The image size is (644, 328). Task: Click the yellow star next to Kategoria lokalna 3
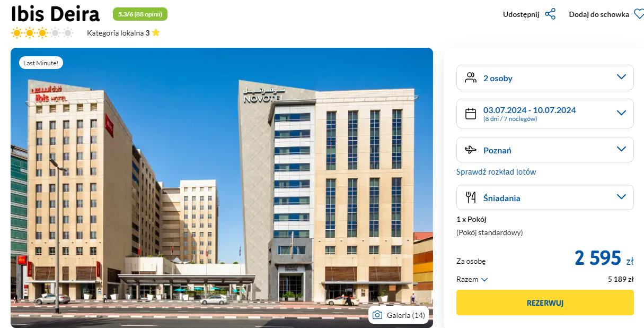pos(156,33)
